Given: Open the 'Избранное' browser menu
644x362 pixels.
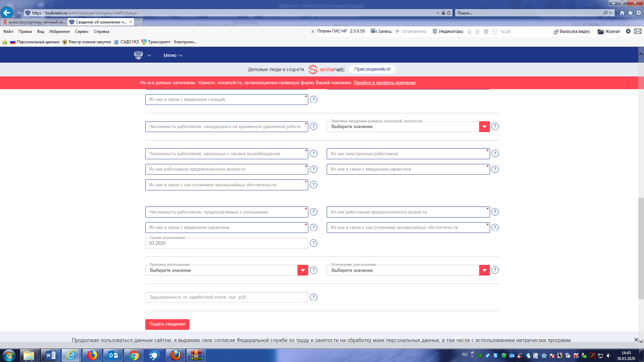Looking at the screenshot, I should (x=59, y=32).
